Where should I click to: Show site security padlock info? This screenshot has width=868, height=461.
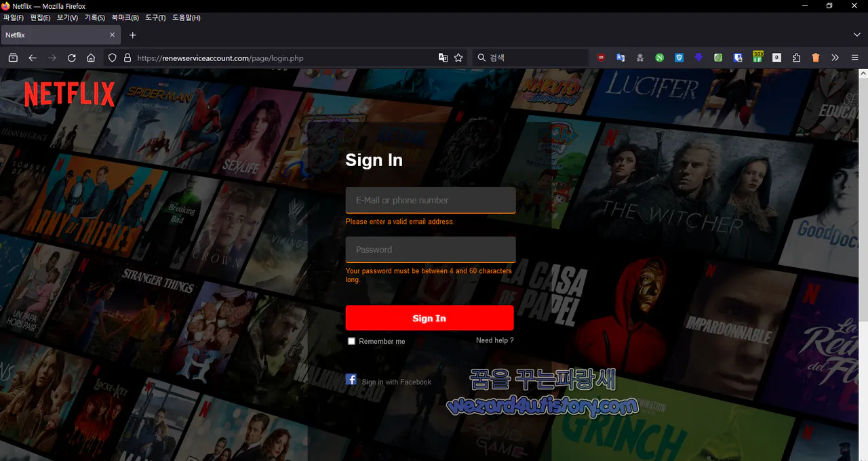tap(127, 58)
